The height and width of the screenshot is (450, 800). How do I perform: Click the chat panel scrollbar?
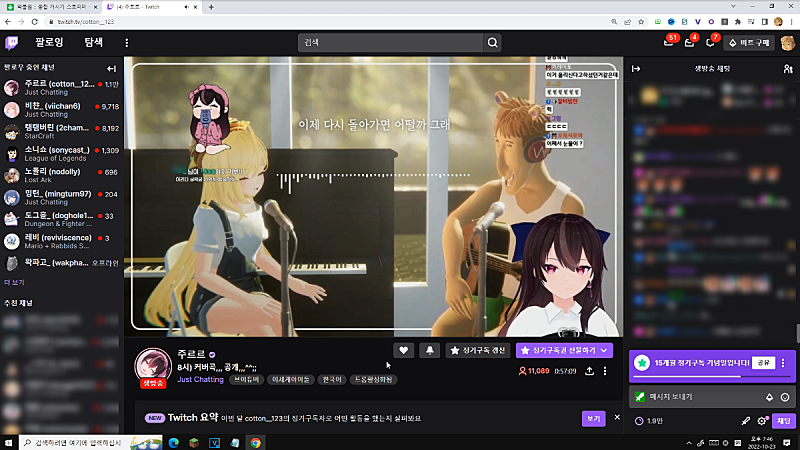(x=797, y=334)
